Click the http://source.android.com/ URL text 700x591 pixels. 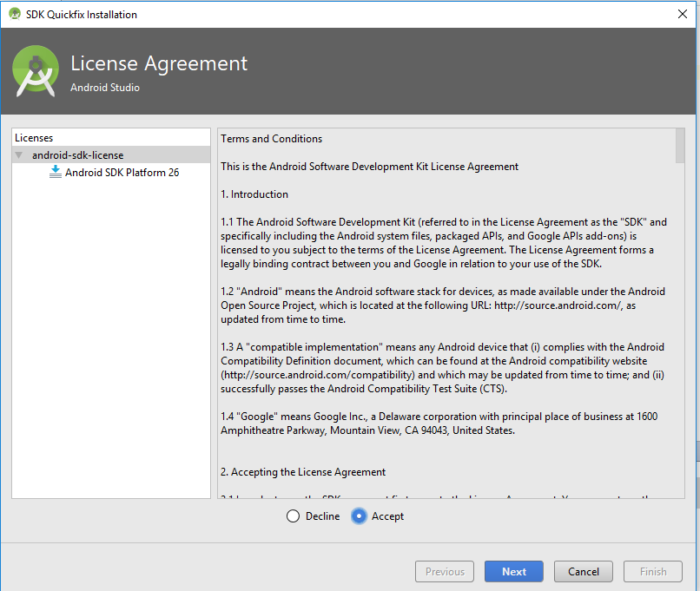[558, 305]
